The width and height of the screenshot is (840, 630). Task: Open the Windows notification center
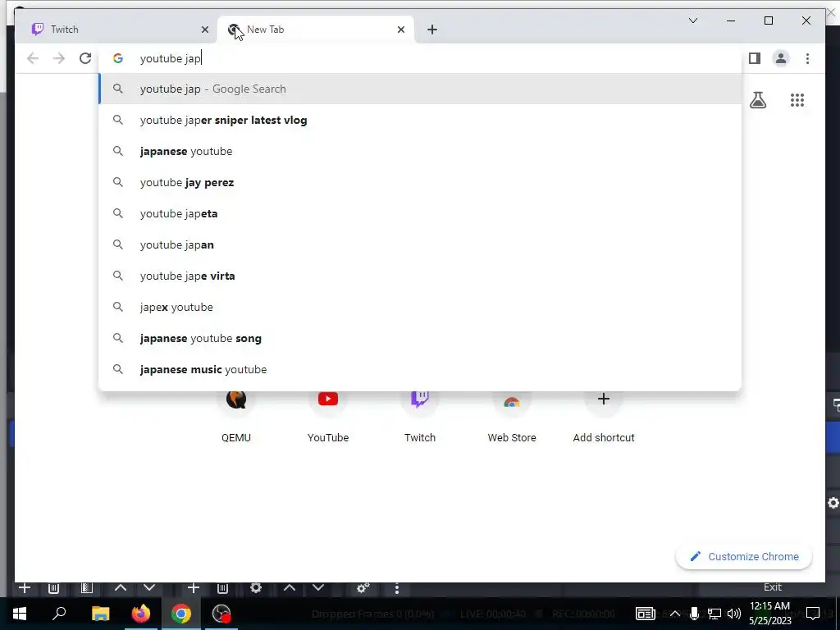pos(813,614)
